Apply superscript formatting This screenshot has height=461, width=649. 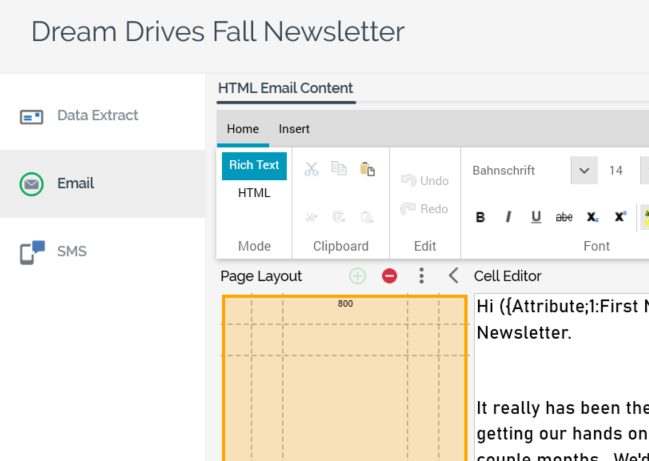click(x=620, y=217)
